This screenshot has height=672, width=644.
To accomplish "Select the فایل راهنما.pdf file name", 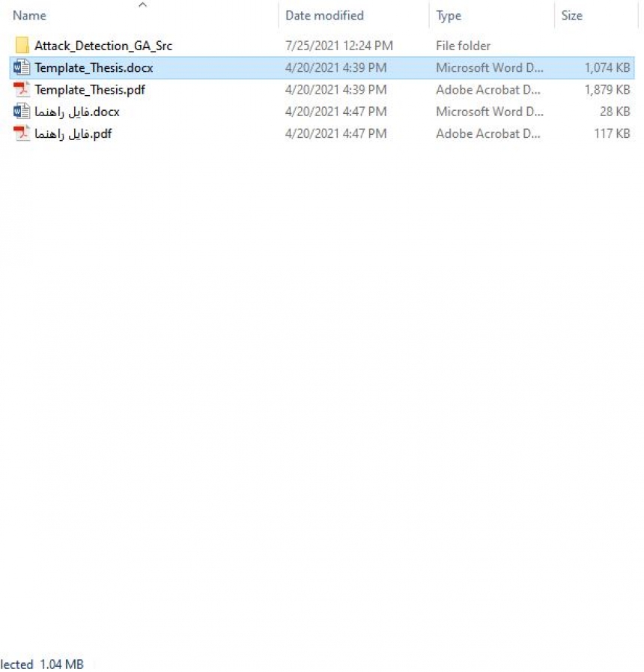I will click(x=73, y=133).
